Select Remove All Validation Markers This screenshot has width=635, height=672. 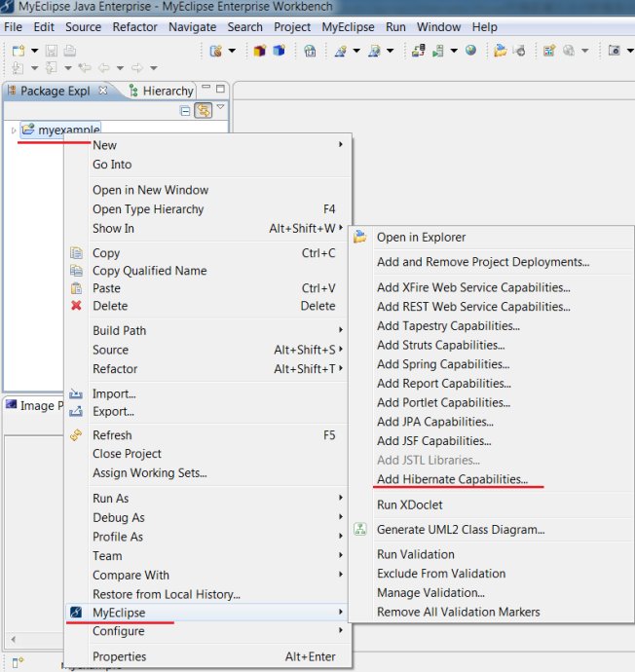pos(491,612)
